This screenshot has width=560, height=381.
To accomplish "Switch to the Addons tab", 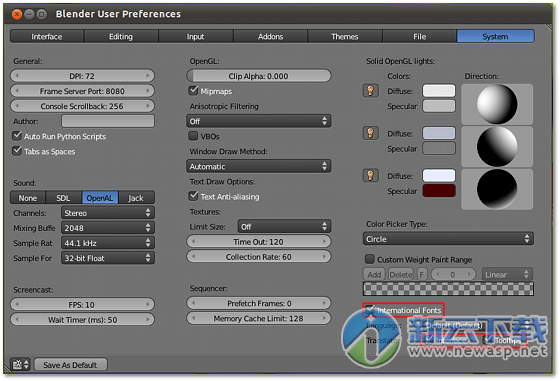I will (x=270, y=36).
